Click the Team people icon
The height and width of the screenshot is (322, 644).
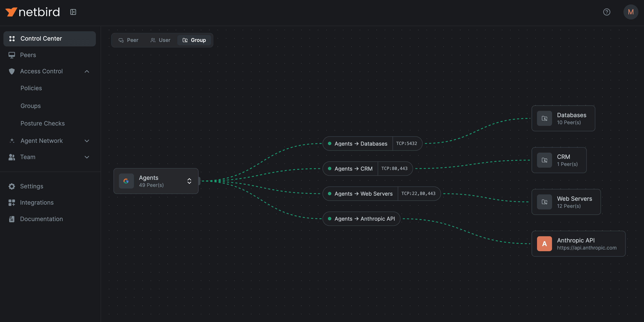click(x=12, y=157)
